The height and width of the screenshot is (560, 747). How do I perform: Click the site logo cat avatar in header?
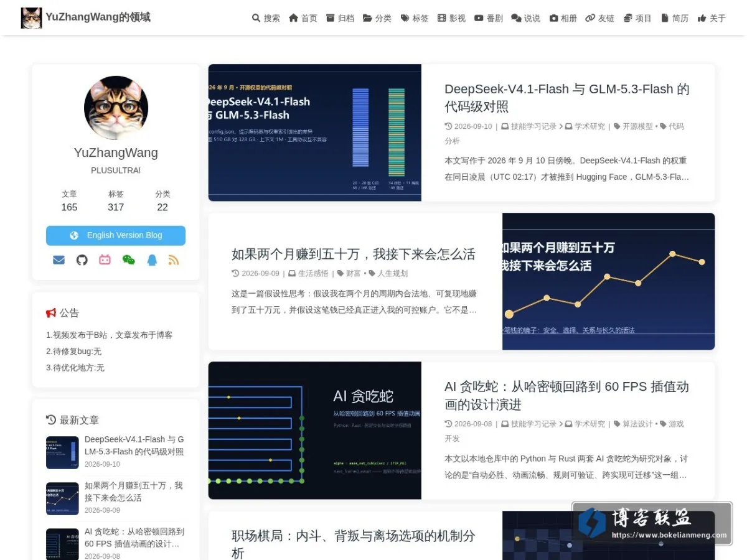point(31,18)
